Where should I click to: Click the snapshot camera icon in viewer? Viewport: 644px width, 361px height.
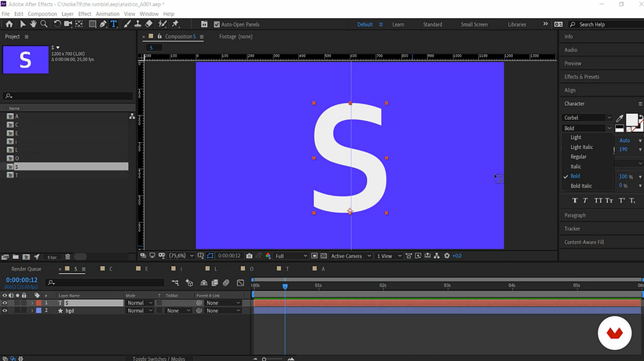[x=249, y=256]
